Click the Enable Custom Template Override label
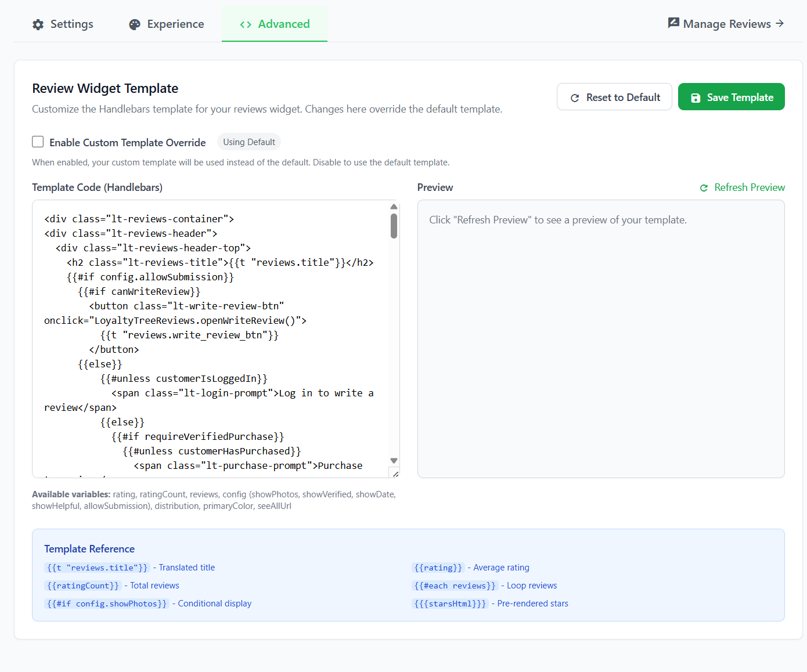 pyautogui.click(x=127, y=143)
